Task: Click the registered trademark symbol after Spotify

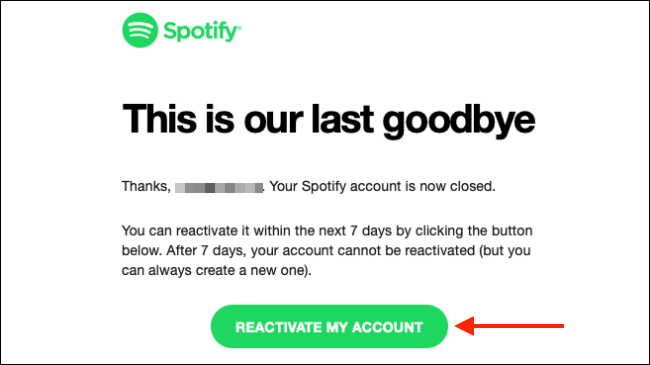Action: (x=239, y=27)
